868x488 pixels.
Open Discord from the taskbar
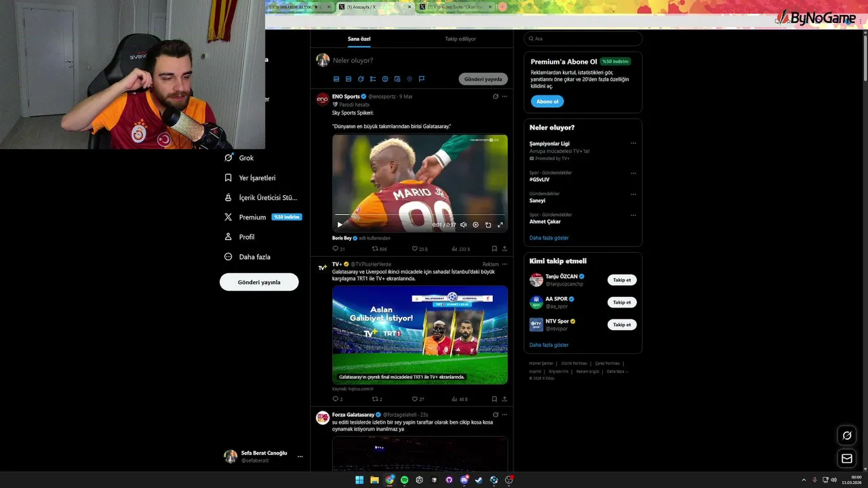[465, 480]
